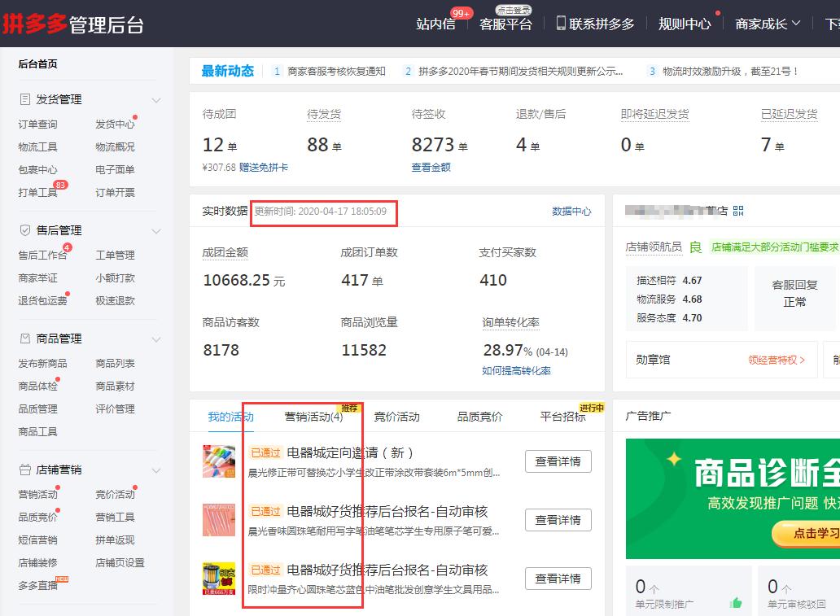Collapse the 发货管理 section with its chevron
Screen dimensions: 840x616
coord(155,99)
